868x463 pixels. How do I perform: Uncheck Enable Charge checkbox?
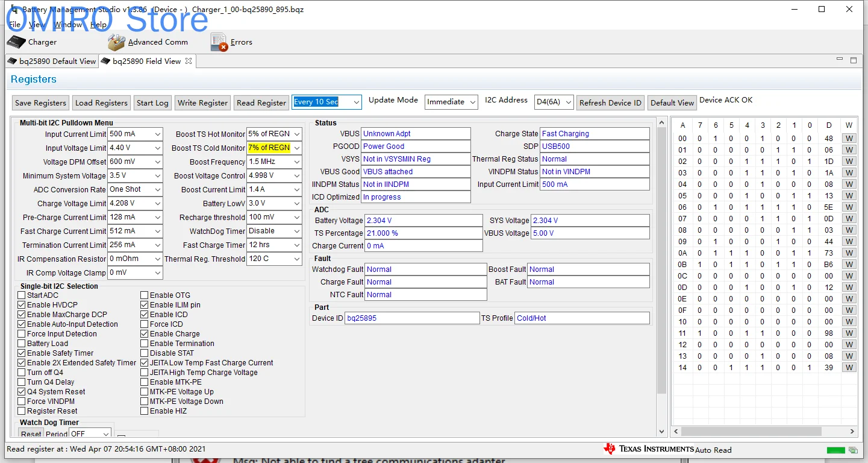[145, 334]
